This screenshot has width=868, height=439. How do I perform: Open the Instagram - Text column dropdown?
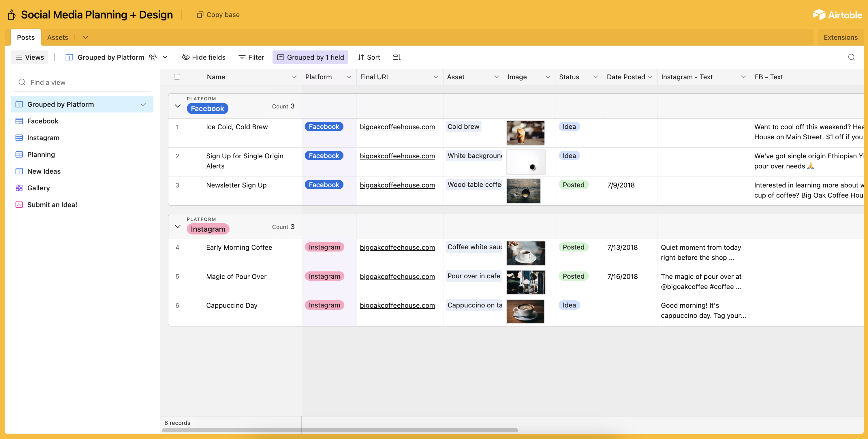[743, 77]
